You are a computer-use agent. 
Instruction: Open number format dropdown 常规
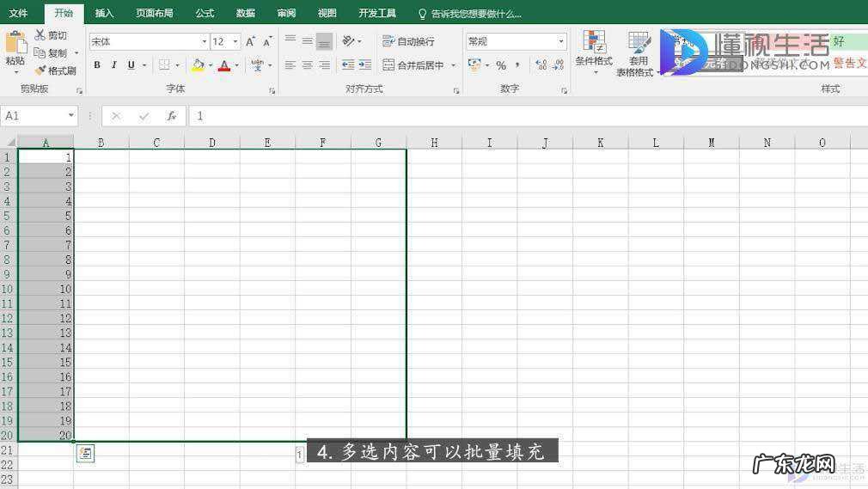tap(561, 41)
